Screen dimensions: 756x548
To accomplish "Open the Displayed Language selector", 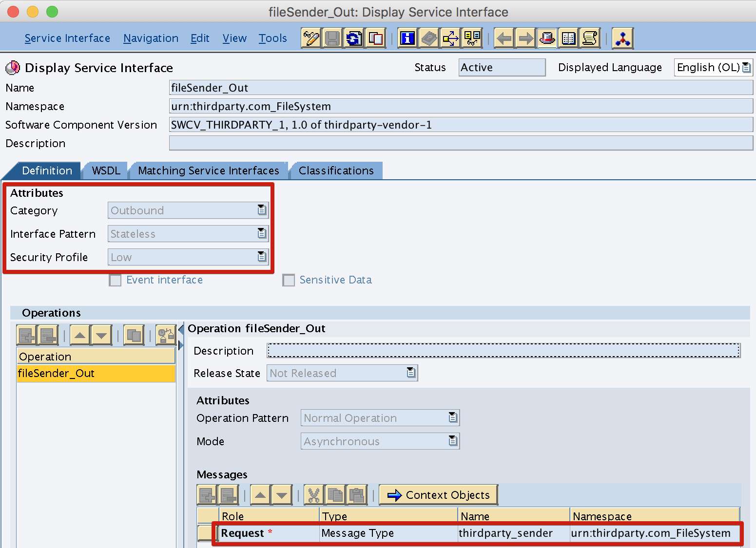I will (747, 67).
